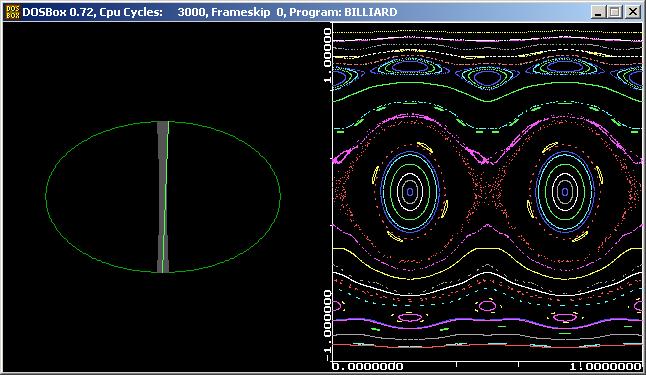This screenshot has width=646, height=375.
Task: Click the top of the green billiard ellipse
Action: click(x=163, y=121)
